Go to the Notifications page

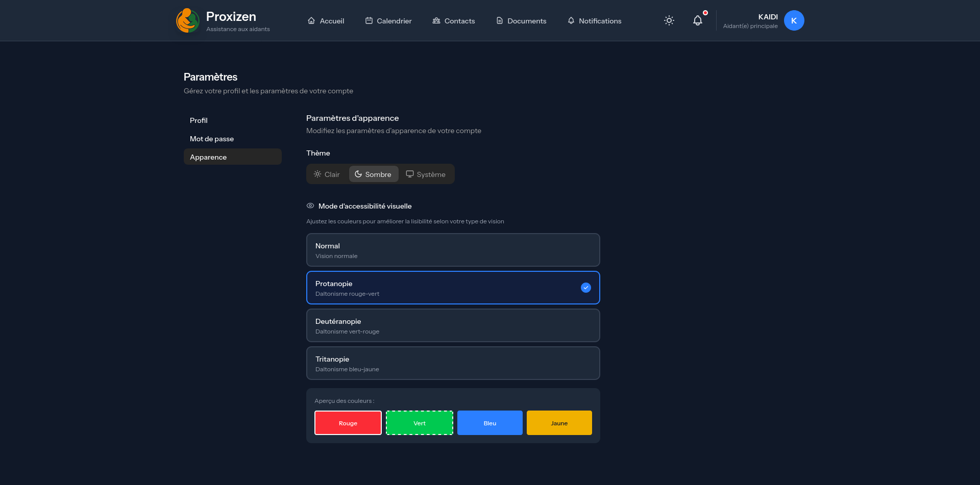pyautogui.click(x=594, y=20)
